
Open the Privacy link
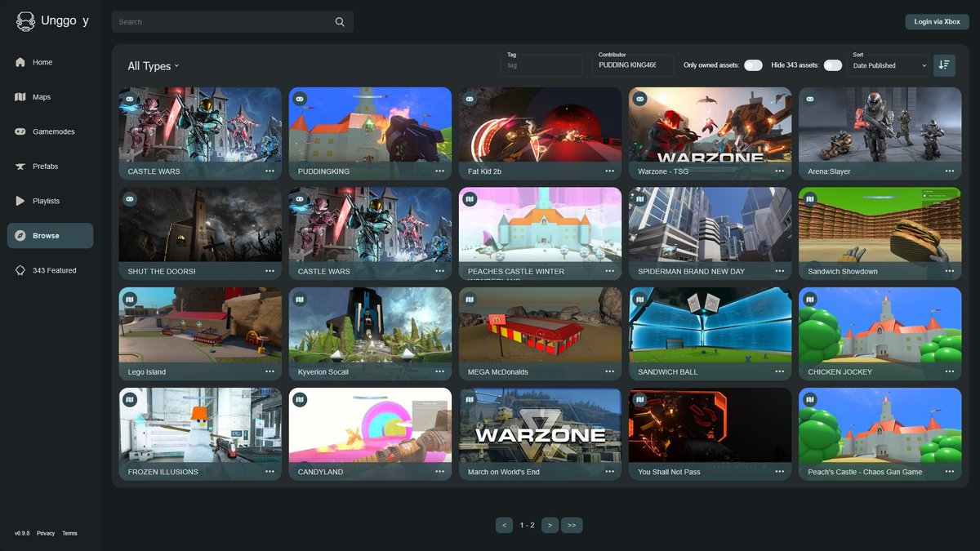(x=46, y=533)
